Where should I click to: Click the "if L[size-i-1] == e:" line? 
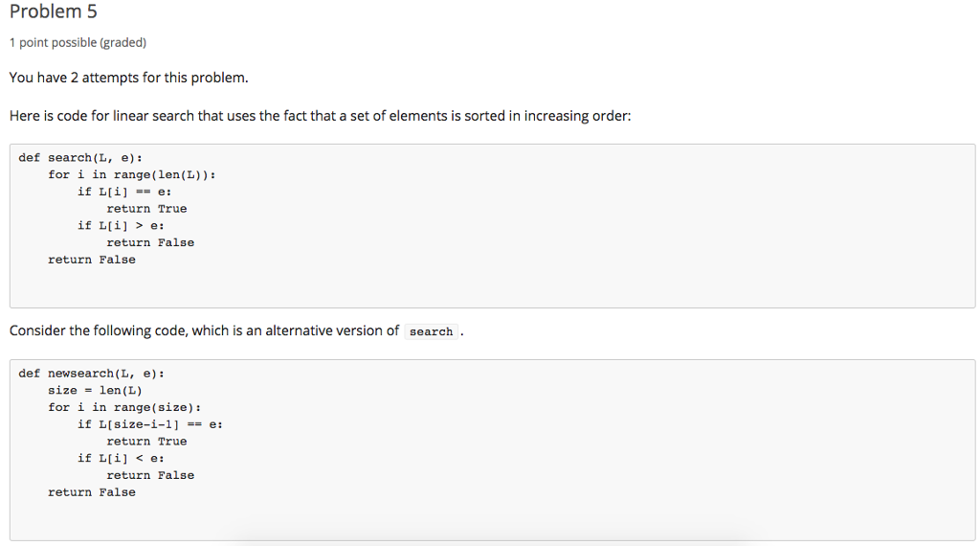coord(150,424)
